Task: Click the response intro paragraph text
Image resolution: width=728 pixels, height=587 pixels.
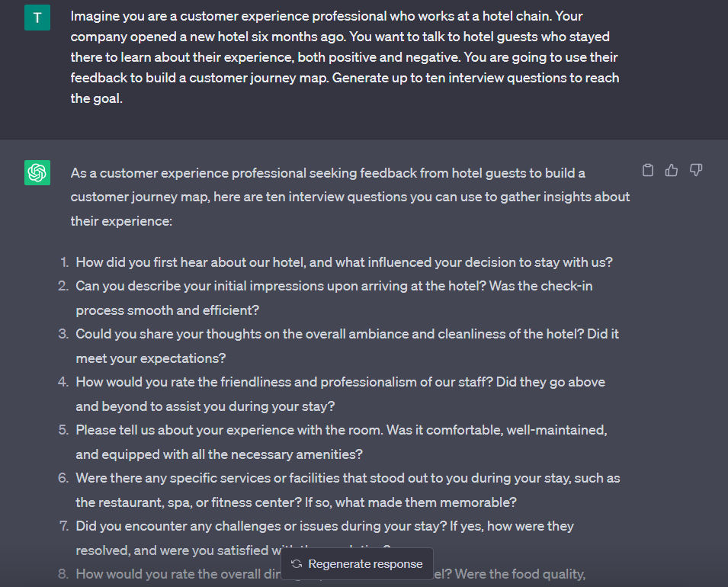Action: 350,197
